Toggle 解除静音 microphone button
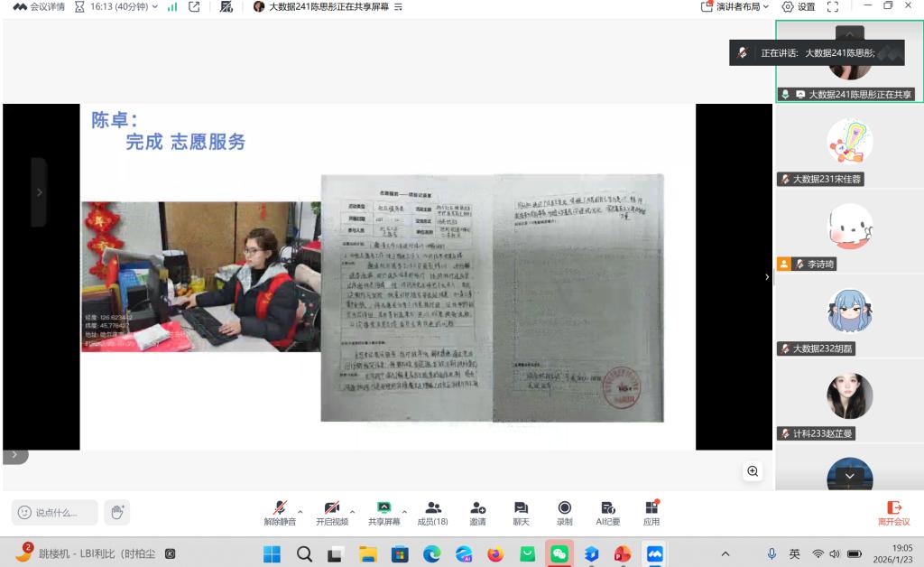The image size is (924, 567). coord(281,513)
